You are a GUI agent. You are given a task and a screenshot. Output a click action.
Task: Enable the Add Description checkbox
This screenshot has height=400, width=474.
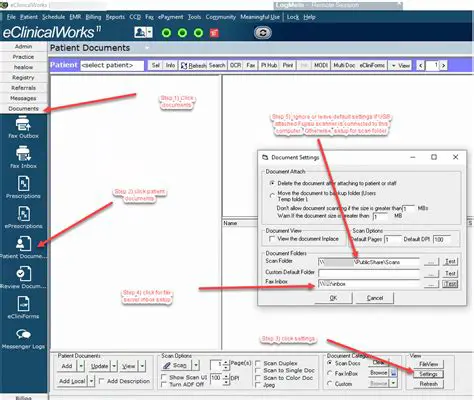(x=102, y=381)
